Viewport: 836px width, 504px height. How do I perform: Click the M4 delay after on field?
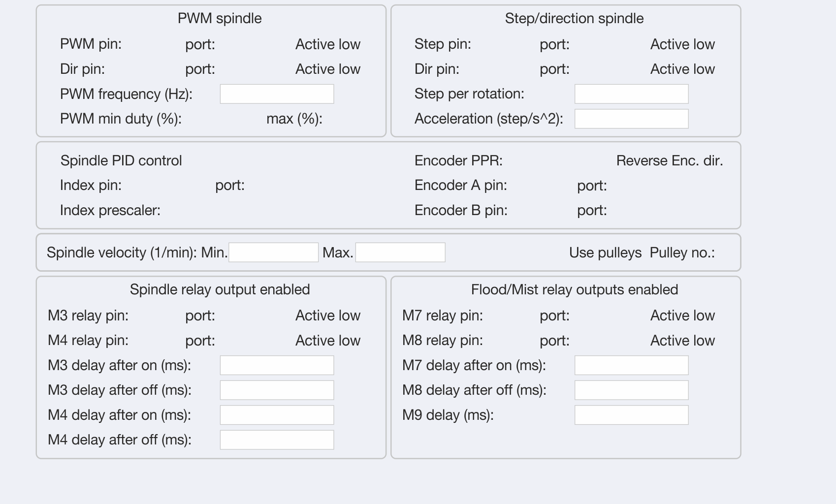pyautogui.click(x=277, y=415)
